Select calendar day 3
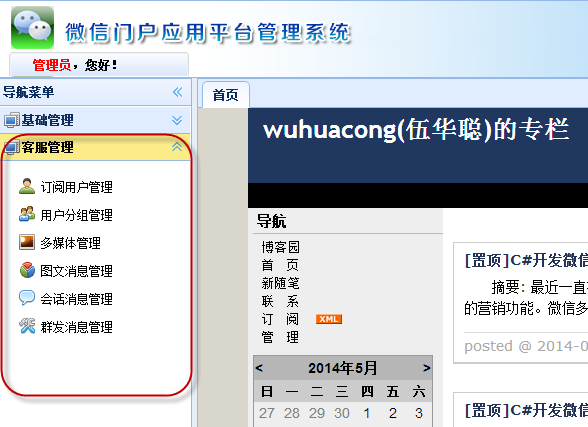 [419, 413]
